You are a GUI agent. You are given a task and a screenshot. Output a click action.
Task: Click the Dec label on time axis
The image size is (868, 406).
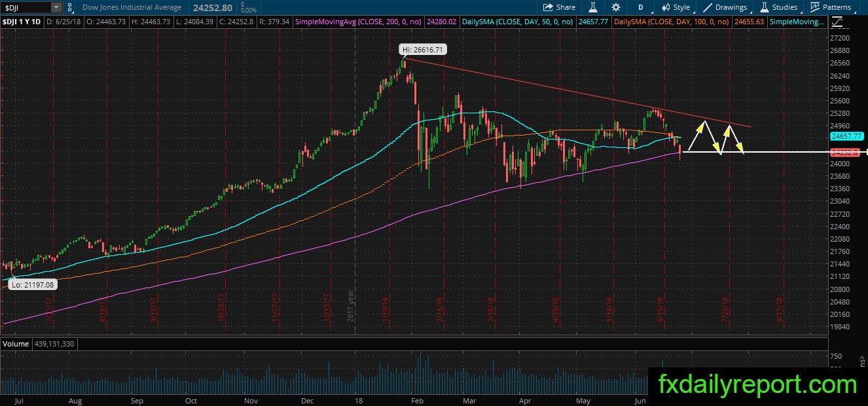tap(308, 399)
